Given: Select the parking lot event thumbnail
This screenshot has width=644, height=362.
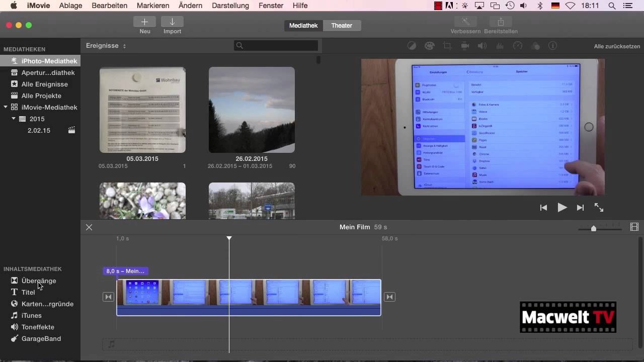Looking at the screenshot, I should point(252,201).
